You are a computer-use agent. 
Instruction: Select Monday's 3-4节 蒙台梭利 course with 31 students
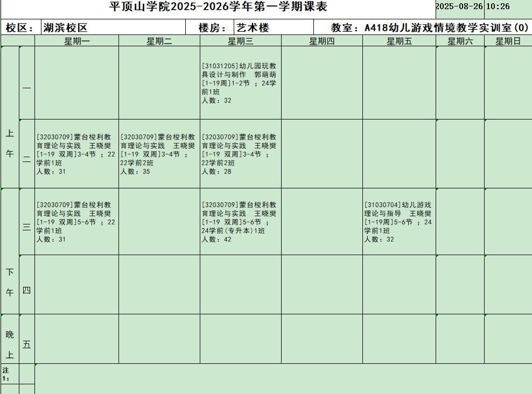pos(76,154)
